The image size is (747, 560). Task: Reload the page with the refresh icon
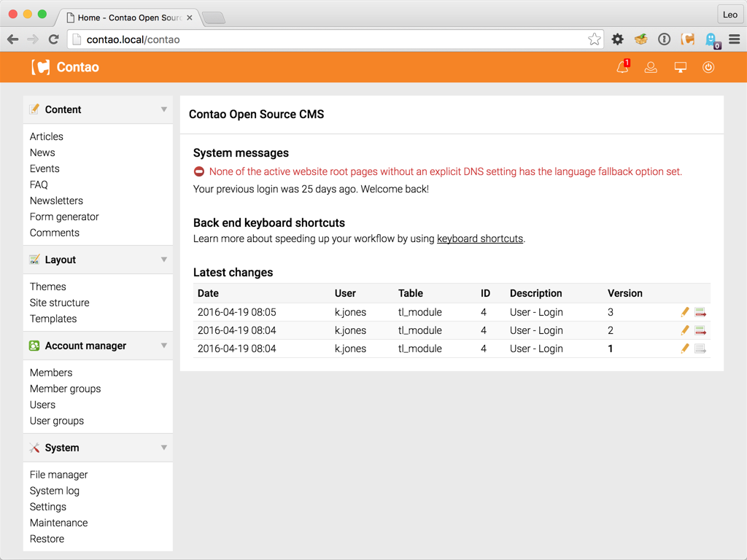(x=54, y=39)
